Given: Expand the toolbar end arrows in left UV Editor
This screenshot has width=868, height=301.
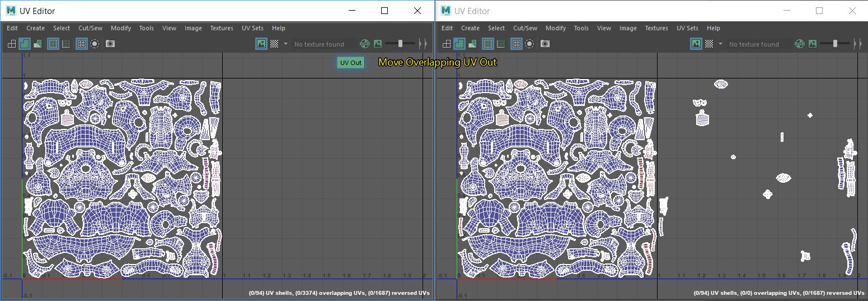Looking at the screenshot, I should coord(423,44).
